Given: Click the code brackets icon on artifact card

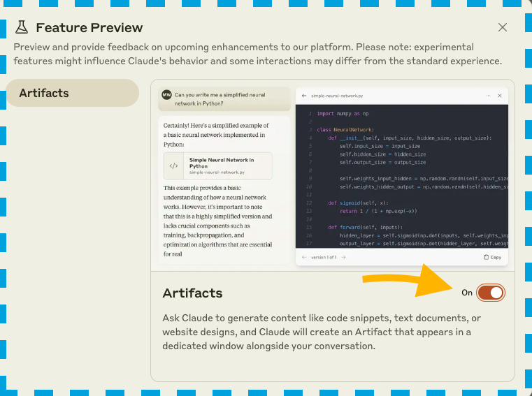Looking at the screenshot, I should (173, 166).
